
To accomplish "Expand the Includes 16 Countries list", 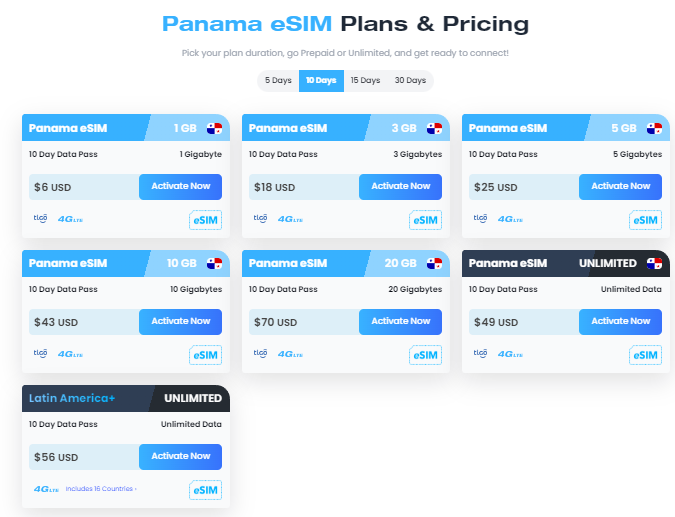I will tap(101, 489).
